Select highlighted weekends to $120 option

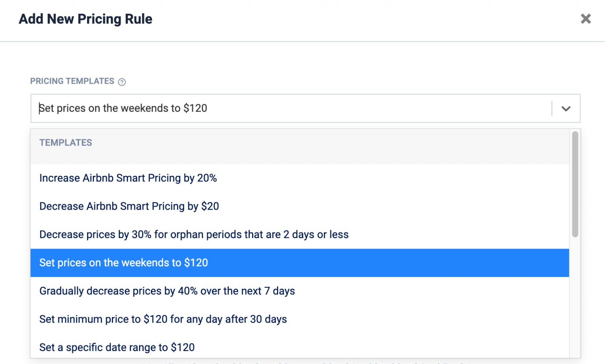pos(124,263)
